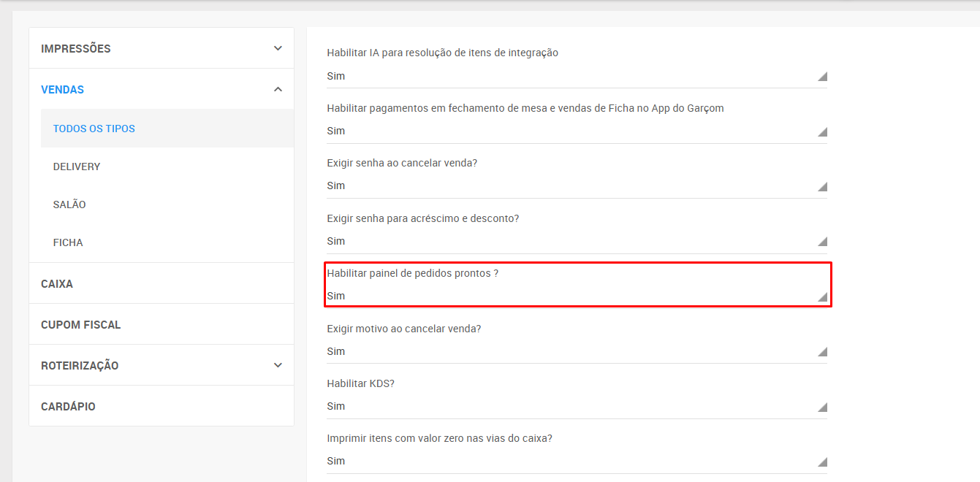Expand the Impressões section chevron

278,48
